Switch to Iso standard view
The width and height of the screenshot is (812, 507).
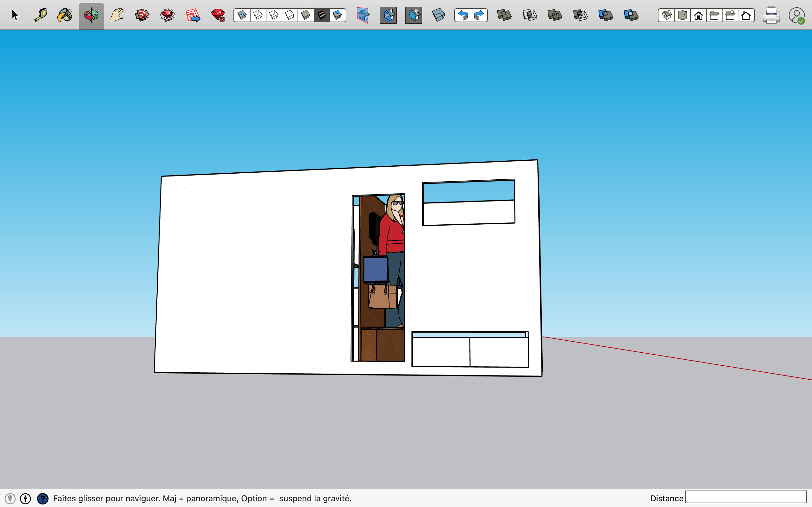click(666, 16)
